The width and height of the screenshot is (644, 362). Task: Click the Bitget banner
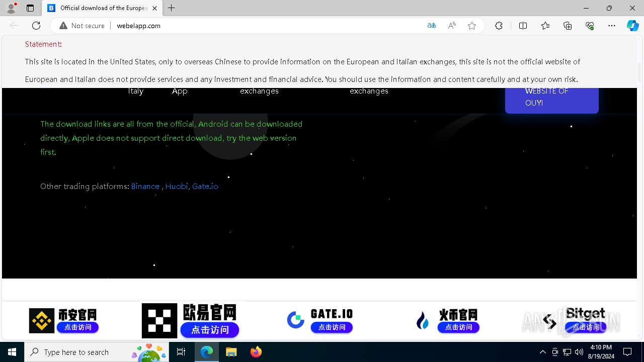coord(575,320)
